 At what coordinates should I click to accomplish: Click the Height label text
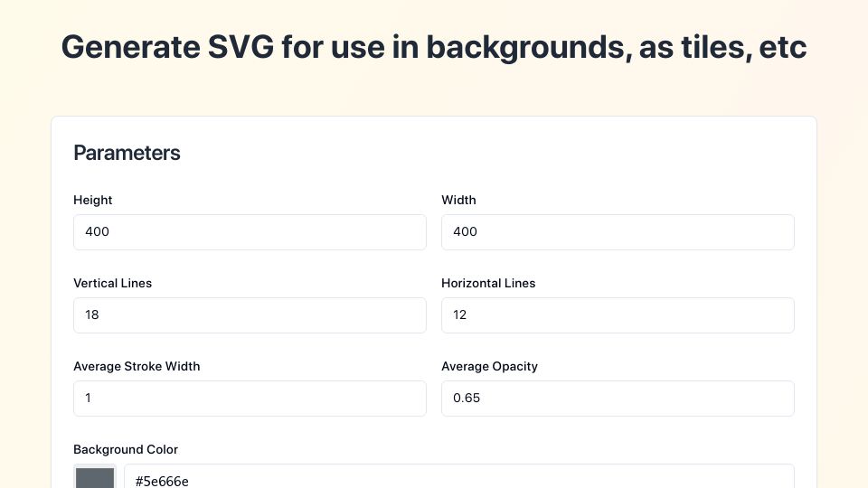[x=93, y=201]
